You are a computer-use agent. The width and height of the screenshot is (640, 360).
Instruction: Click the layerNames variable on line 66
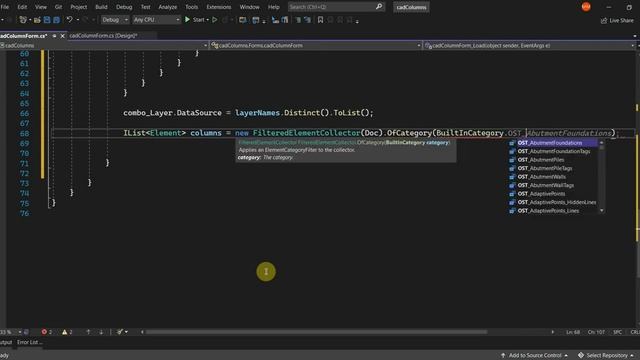(x=257, y=113)
